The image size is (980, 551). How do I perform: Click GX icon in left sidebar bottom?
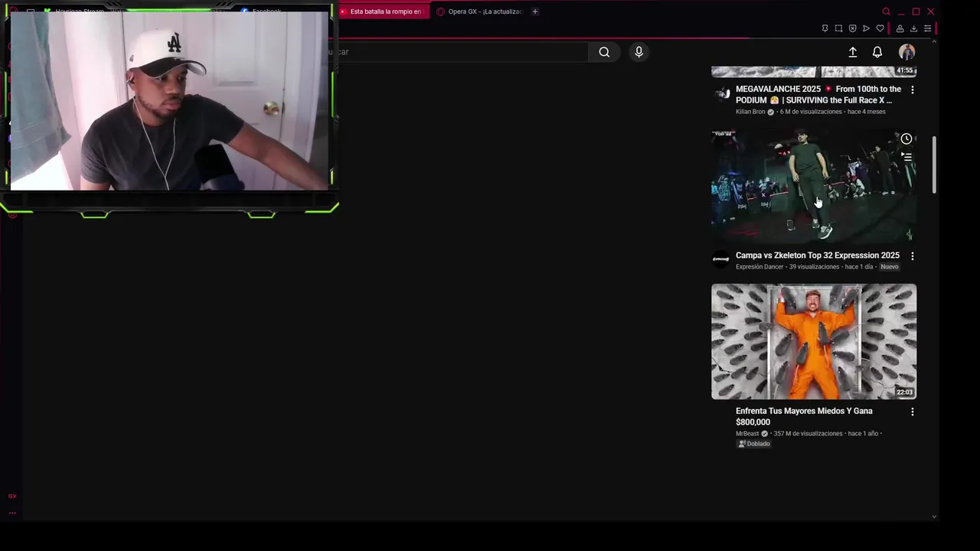[x=12, y=497]
